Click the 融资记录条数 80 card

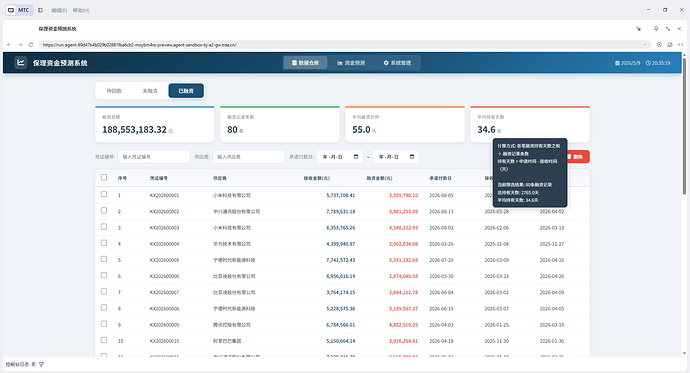(x=280, y=124)
